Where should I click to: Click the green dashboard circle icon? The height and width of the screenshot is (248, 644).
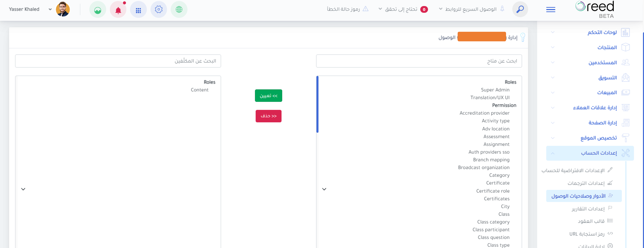(98, 10)
